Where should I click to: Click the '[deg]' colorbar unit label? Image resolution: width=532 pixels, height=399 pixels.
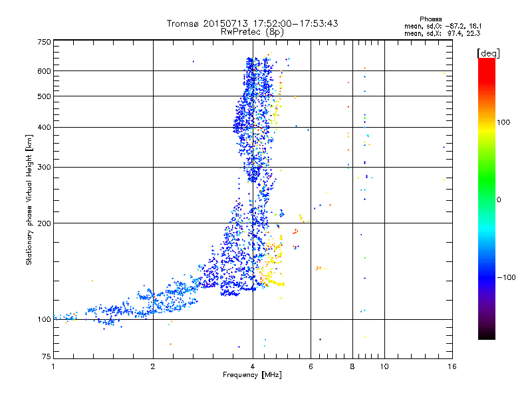click(x=488, y=53)
